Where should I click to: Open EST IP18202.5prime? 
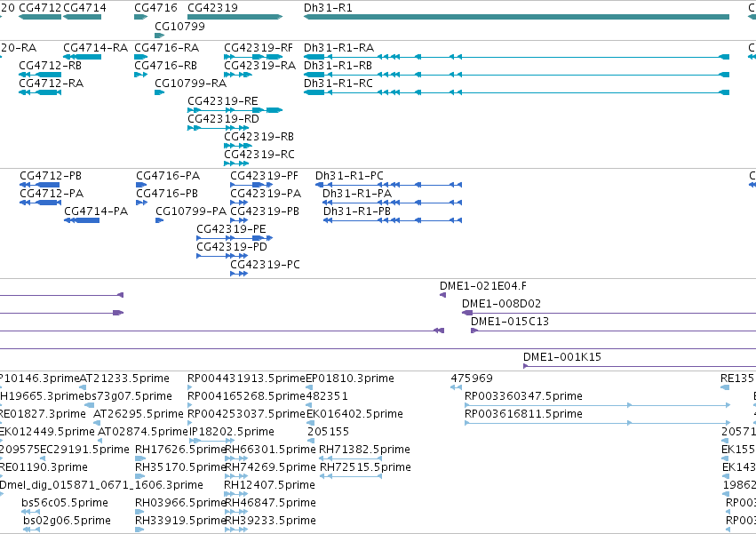click(x=232, y=432)
